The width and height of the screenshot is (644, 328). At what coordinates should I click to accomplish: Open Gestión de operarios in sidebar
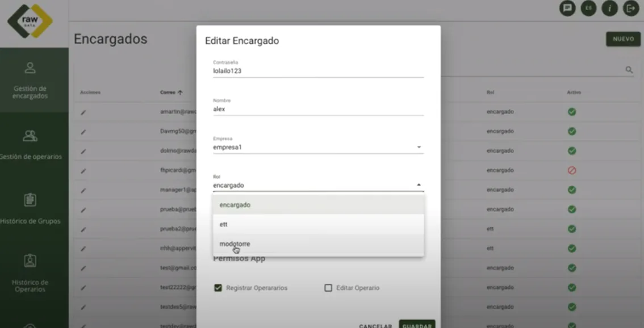31,145
